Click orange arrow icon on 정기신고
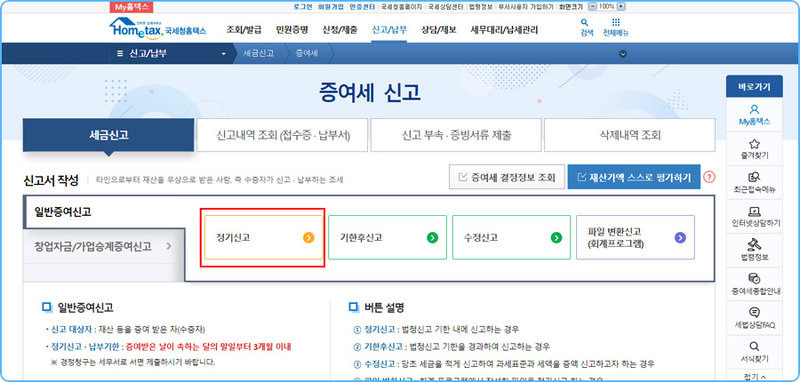Screen dimensions: 800x382 click(309, 237)
